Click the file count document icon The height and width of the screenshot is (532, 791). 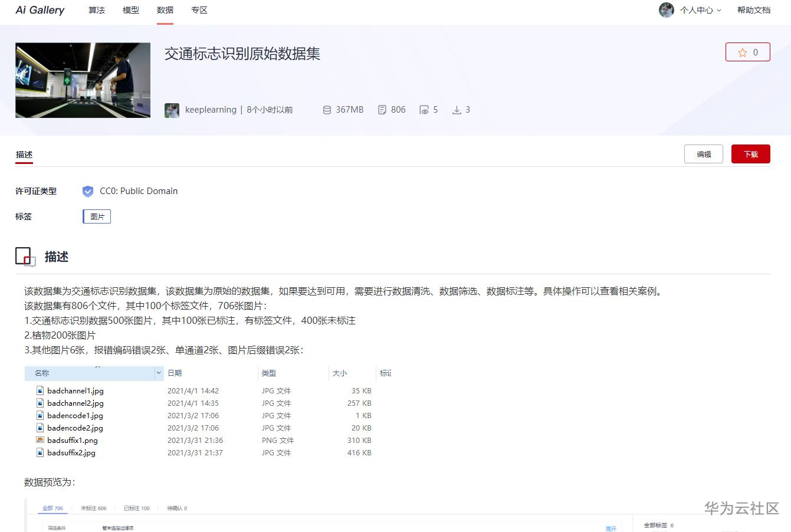[382, 109]
